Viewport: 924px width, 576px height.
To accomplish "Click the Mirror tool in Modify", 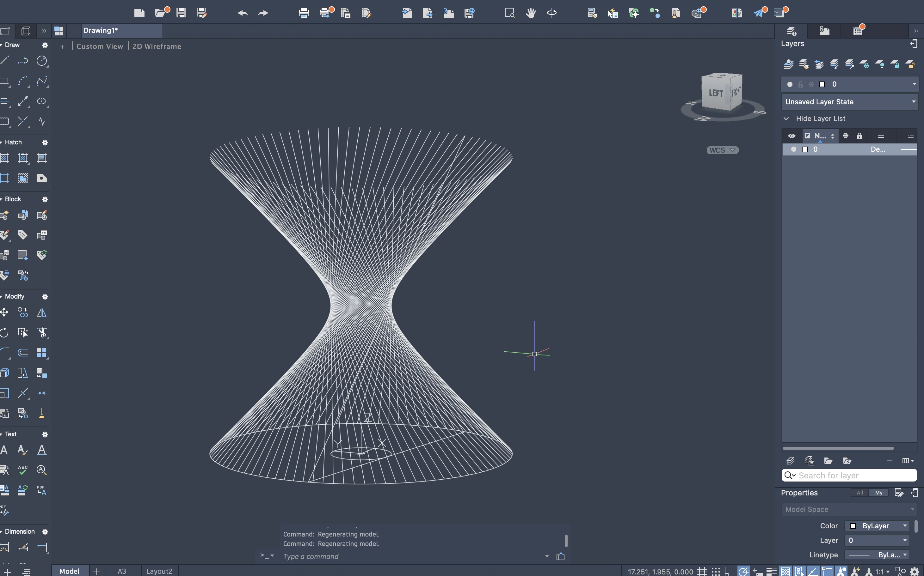I will pyautogui.click(x=41, y=313).
